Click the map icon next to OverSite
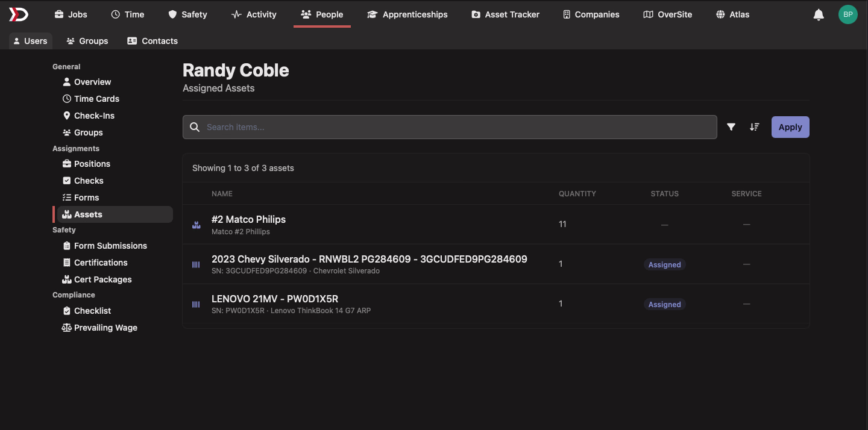868x430 pixels. point(648,14)
